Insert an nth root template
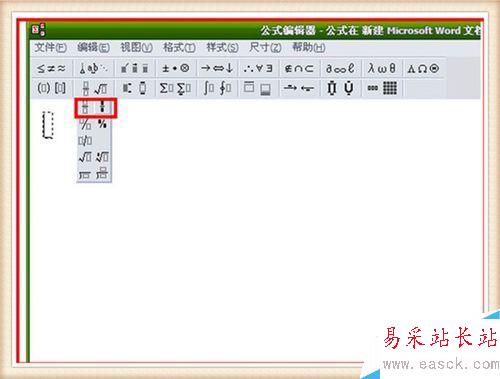 coord(102,157)
